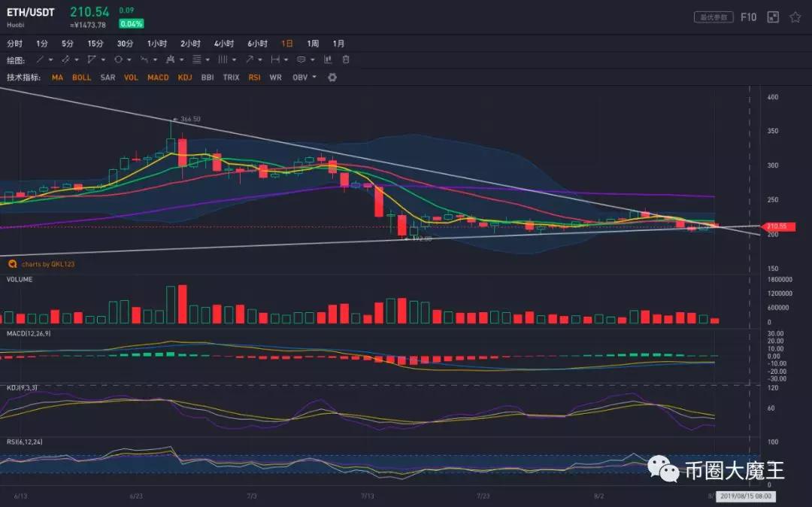Switch to 1小时 interval
Screen dimensions: 812x507
tap(157, 44)
